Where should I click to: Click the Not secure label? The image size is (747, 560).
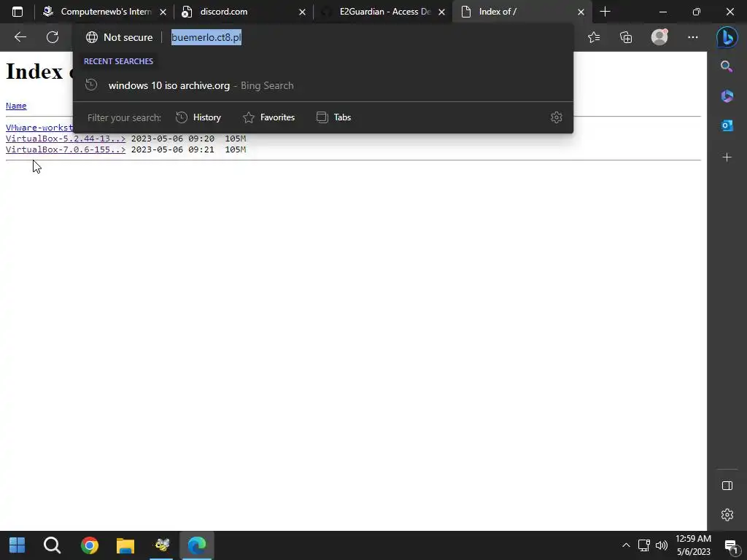coord(128,37)
